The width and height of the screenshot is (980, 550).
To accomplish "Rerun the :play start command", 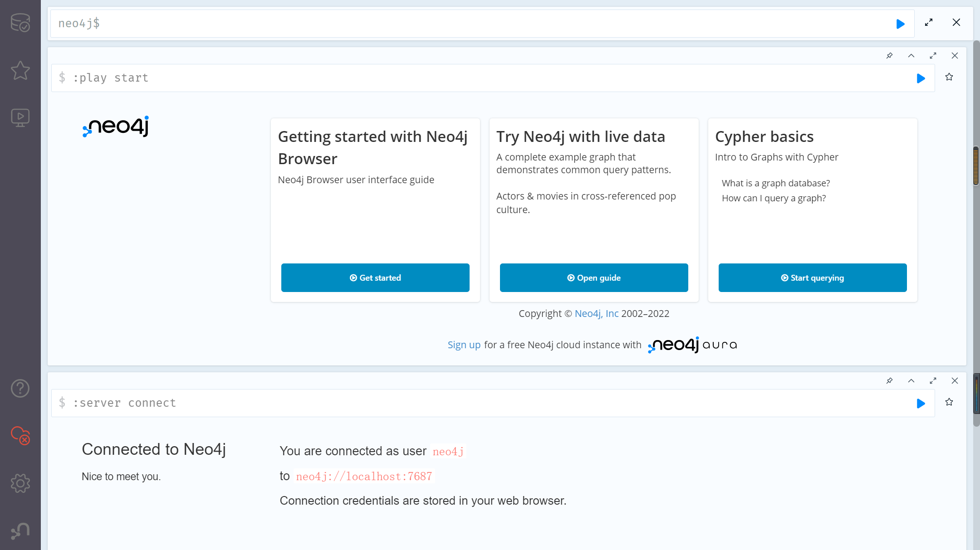I will pyautogui.click(x=921, y=78).
